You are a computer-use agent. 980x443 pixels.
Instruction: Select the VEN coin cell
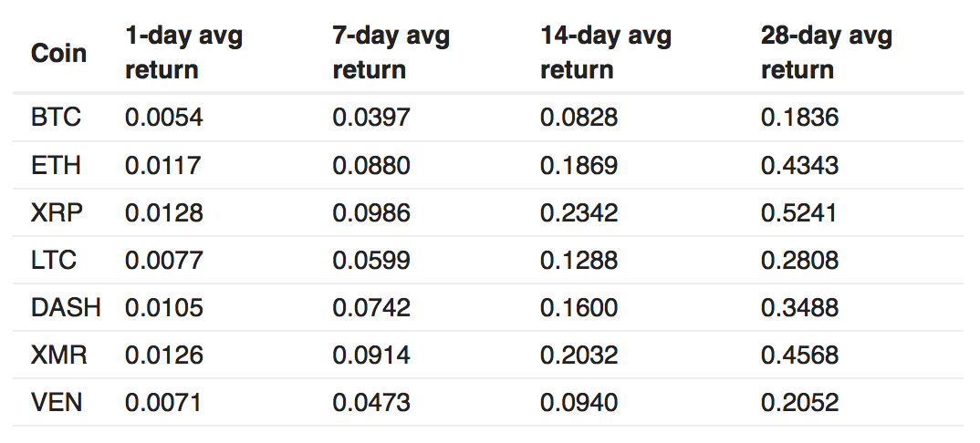tap(57, 402)
